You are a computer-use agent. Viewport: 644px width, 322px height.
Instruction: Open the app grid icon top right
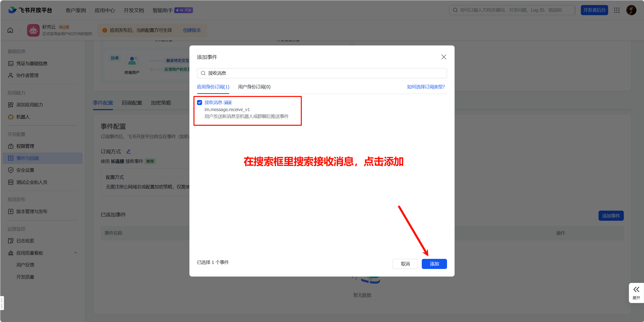617,10
